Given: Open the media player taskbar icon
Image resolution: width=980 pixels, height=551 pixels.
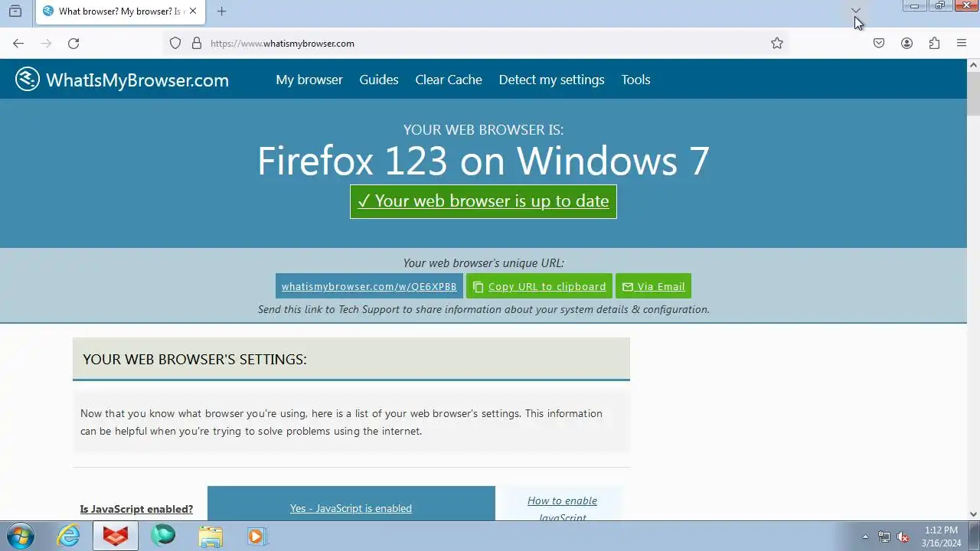Looking at the screenshot, I should [x=256, y=536].
